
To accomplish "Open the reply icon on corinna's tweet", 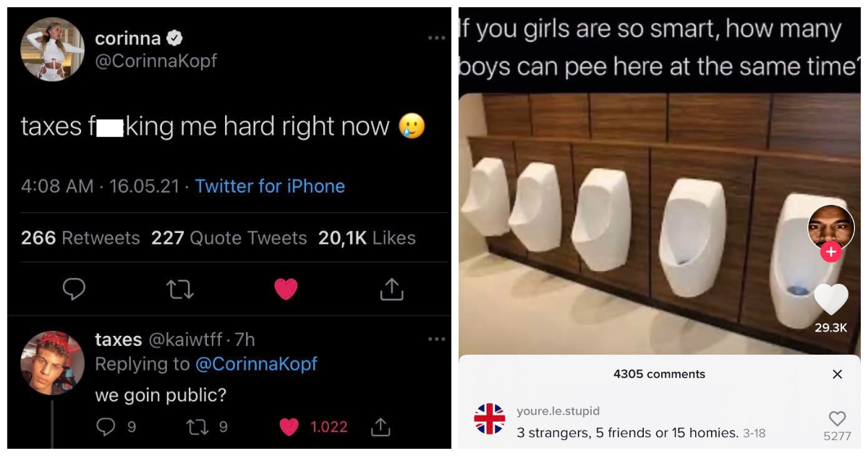I will coord(74,288).
